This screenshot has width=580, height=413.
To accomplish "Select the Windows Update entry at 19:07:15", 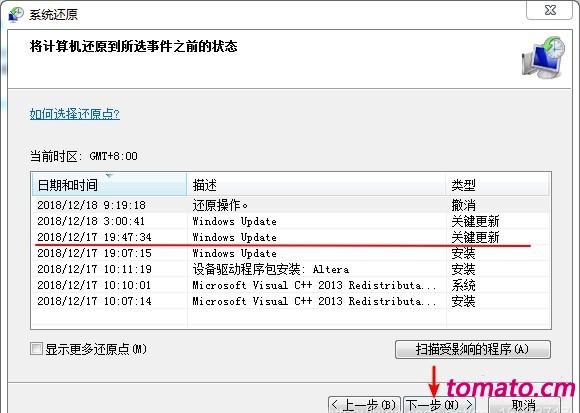I will click(x=291, y=253).
